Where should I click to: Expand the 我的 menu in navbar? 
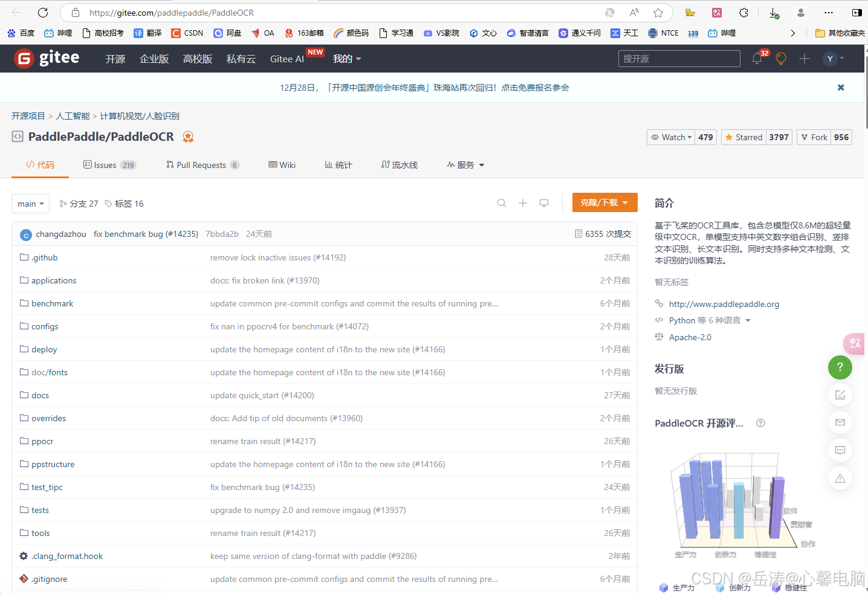(x=347, y=59)
